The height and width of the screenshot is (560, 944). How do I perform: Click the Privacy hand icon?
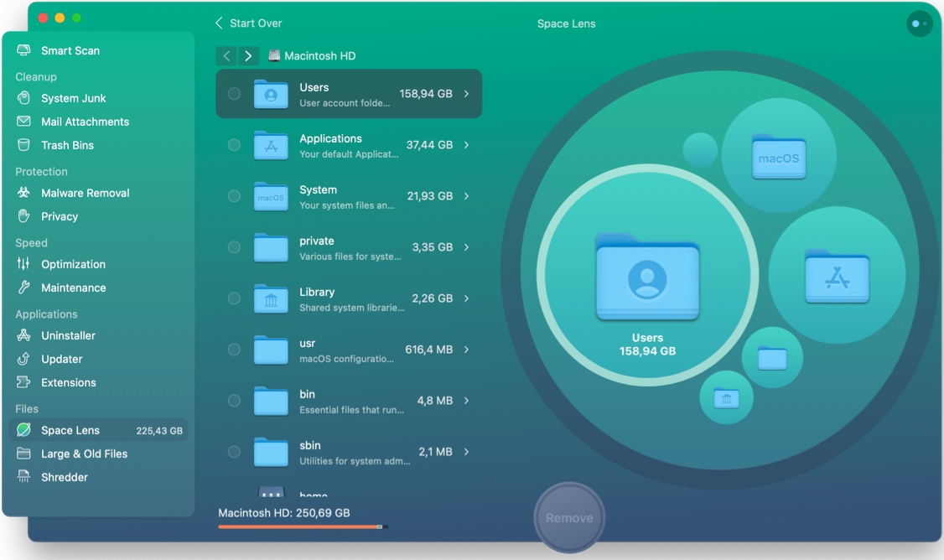point(23,216)
